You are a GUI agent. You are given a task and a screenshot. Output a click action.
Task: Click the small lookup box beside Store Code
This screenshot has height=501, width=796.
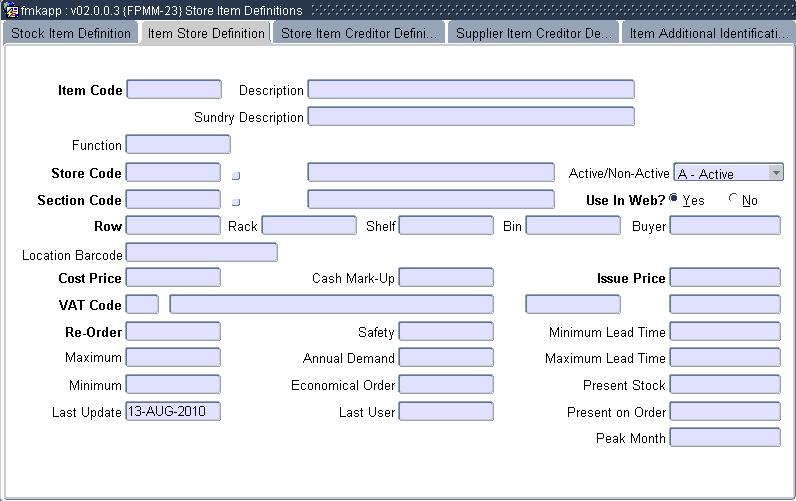pyautogui.click(x=236, y=175)
